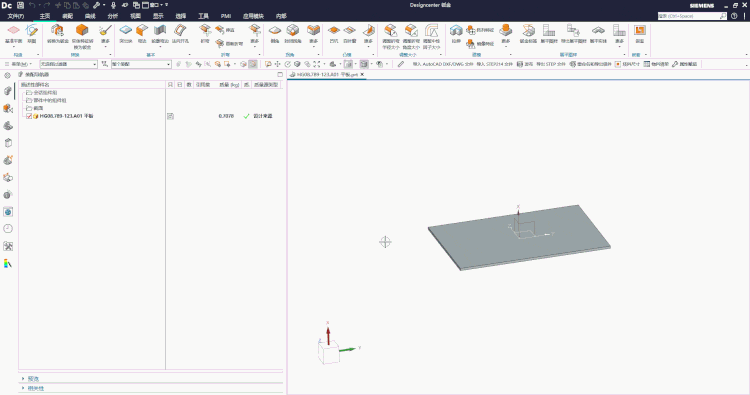Select the Mirror Feature tool
Image resolution: width=750 pixels, height=395 pixels.
pyautogui.click(x=480, y=44)
